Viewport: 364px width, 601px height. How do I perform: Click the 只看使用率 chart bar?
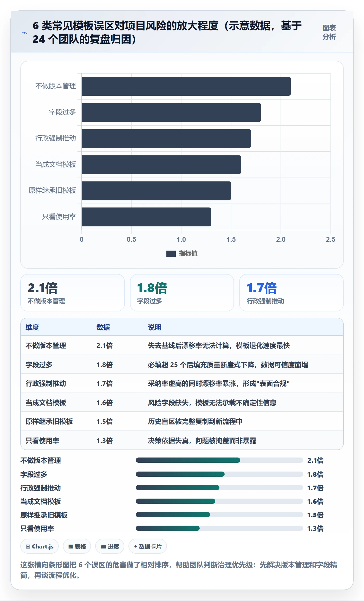pos(146,217)
